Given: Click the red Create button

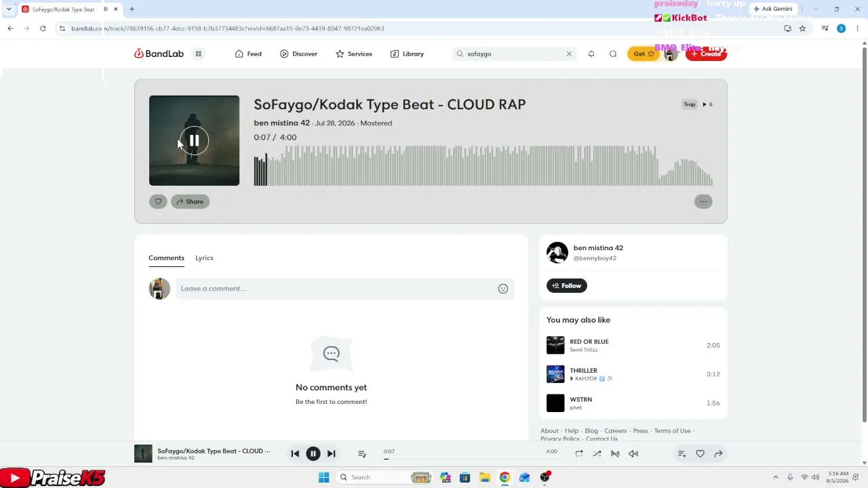Looking at the screenshot, I should (x=706, y=54).
